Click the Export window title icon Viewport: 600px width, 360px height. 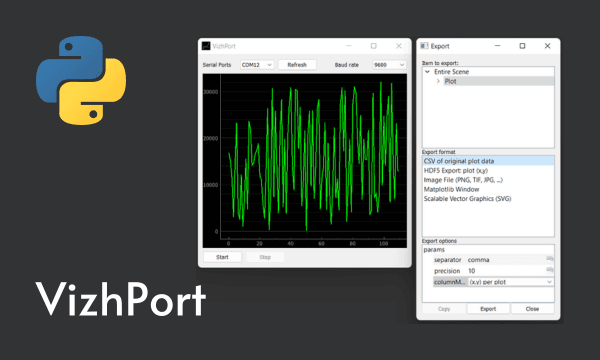(424, 46)
